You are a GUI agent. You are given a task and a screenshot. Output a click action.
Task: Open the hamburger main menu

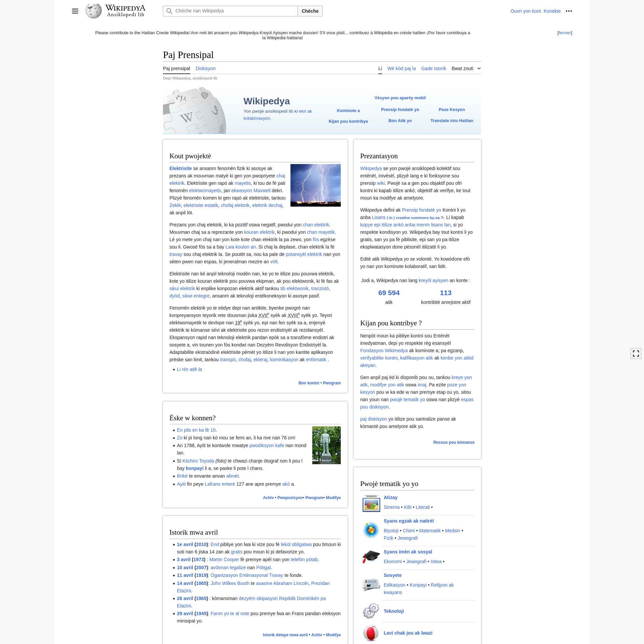click(x=75, y=11)
